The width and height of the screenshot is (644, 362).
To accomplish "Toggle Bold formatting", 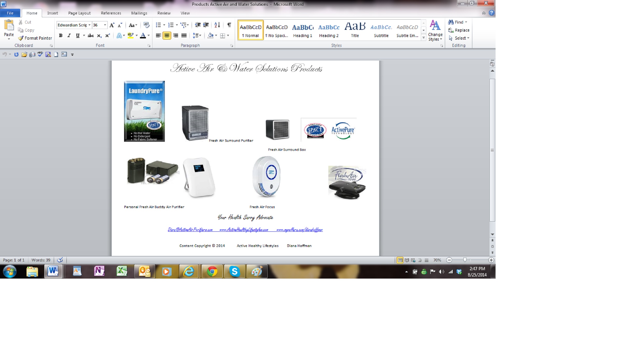I will click(61, 36).
